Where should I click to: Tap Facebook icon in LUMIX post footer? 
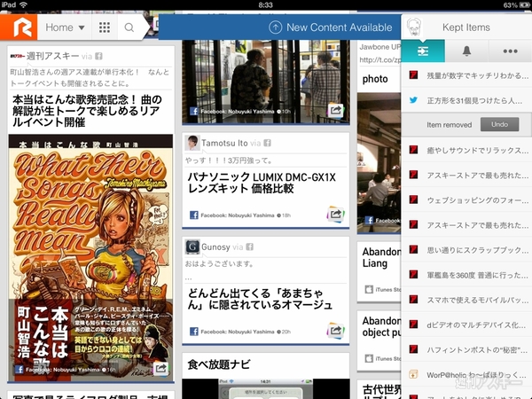(x=193, y=215)
